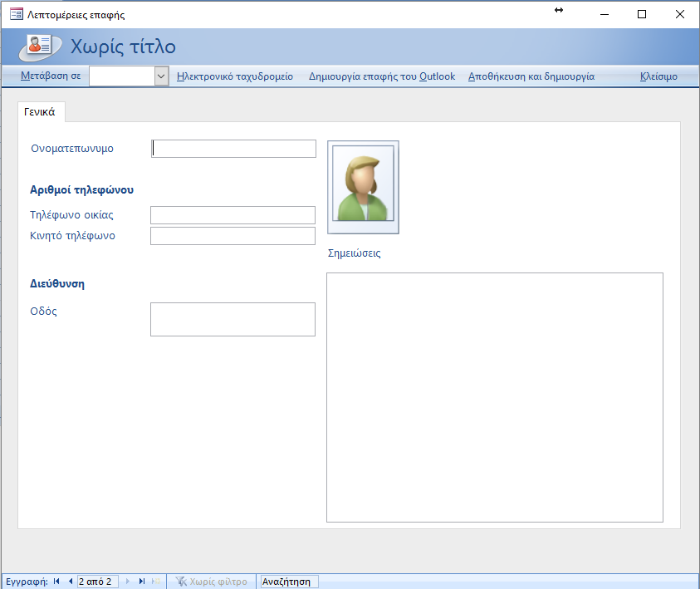
Task: Click the Εγγραφή: label in navigation bar
Action: 27,582
